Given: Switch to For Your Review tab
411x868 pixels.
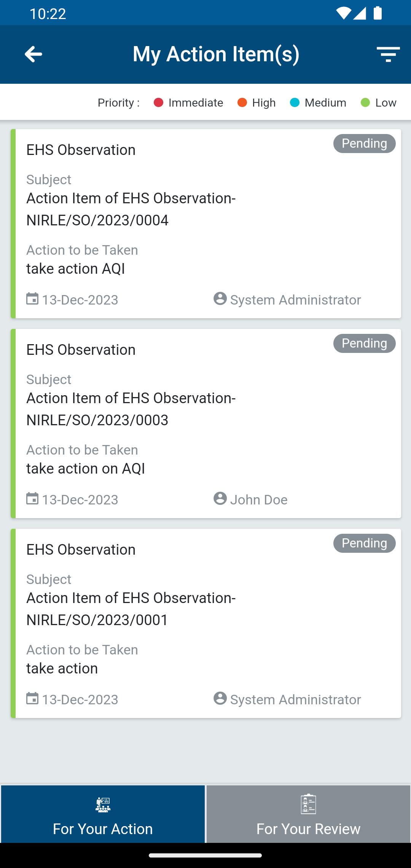Looking at the screenshot, I should (x=309, y=814).
